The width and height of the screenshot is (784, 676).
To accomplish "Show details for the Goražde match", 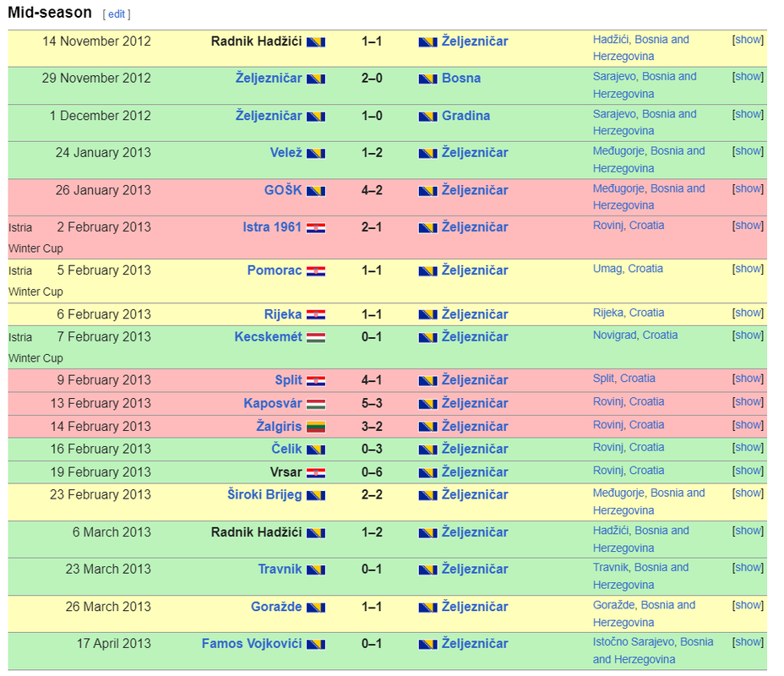I will click(748, 605).
